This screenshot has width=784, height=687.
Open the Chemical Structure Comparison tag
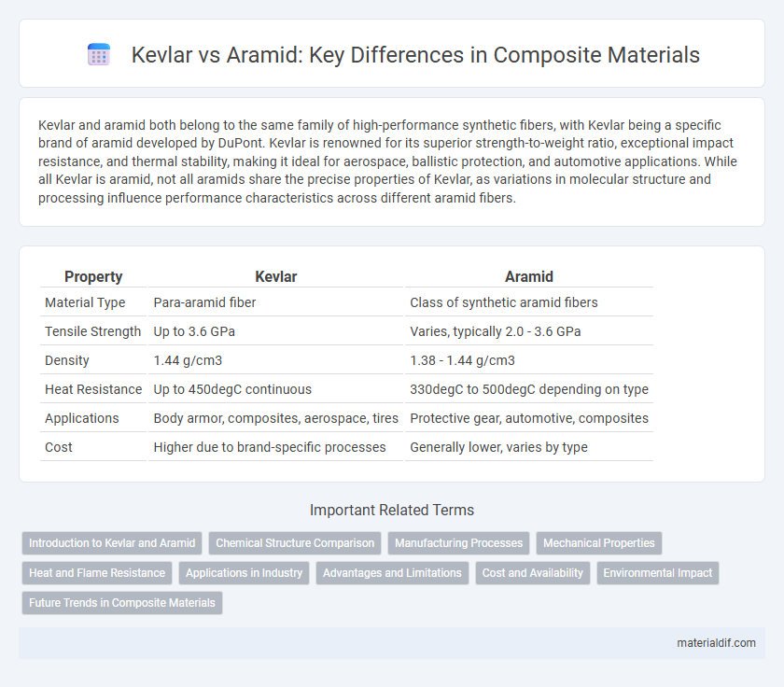pyautogui.click(x=295, y=543)
